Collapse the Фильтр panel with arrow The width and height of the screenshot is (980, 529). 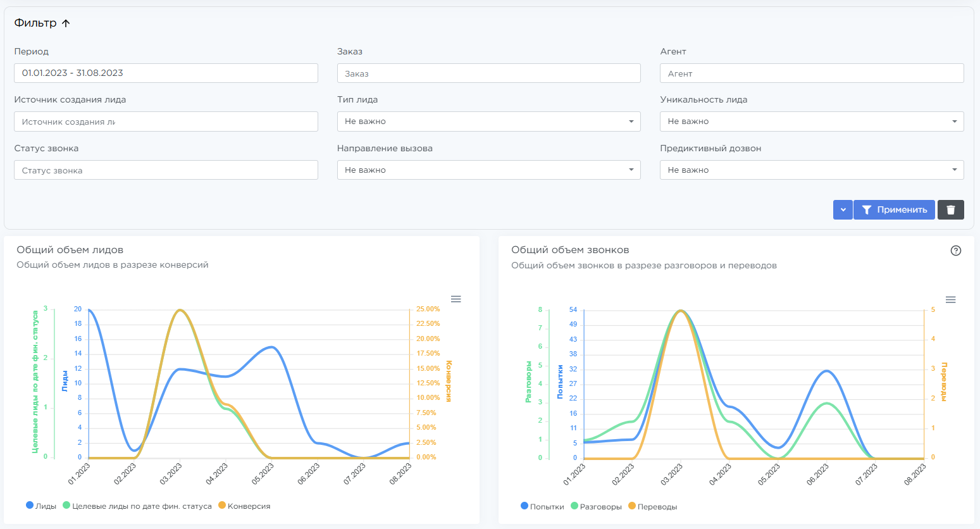coord(66,23)
